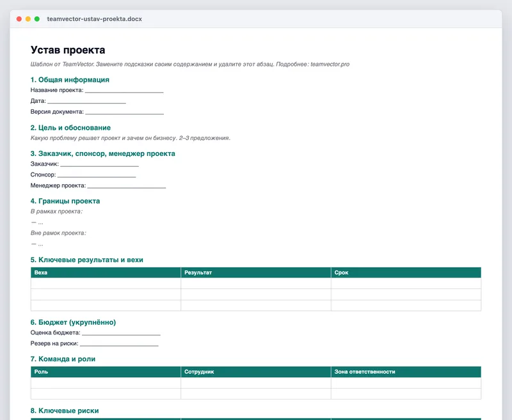
Task: Maximize the document window with green button
Action: [37, 19]
